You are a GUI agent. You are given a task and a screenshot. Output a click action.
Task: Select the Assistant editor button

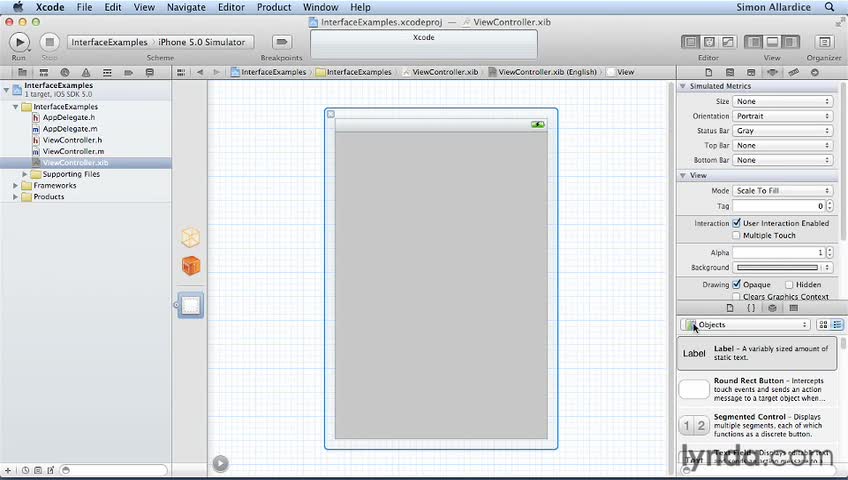coord(709,42)
